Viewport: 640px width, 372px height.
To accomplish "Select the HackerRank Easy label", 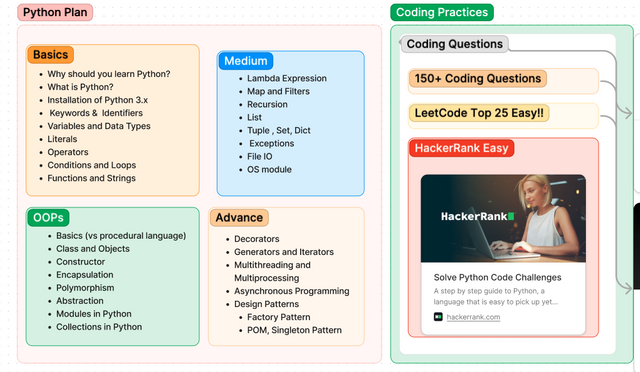I will [x=462, y=148].
